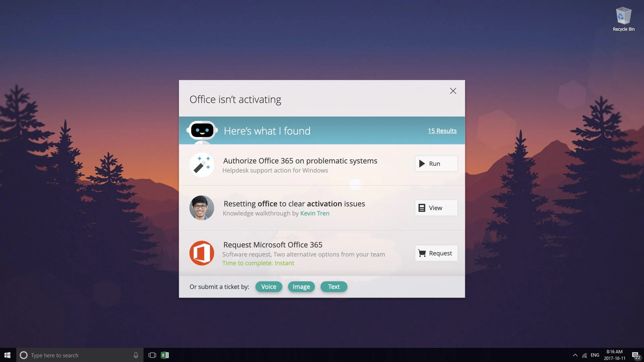
Task: Open Excel from the taskbar
Action: pyautogui.click(x=165, y=355)
